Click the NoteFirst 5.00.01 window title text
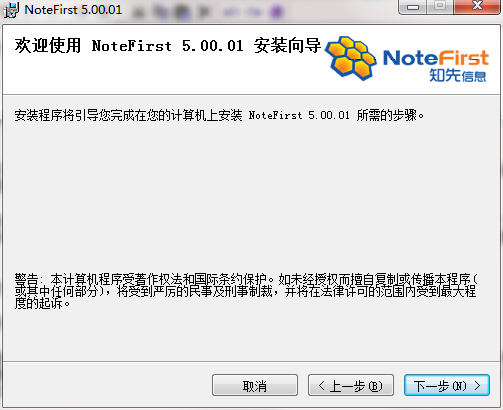This screenshot has width=503, height=410. (x=73, y=10)
